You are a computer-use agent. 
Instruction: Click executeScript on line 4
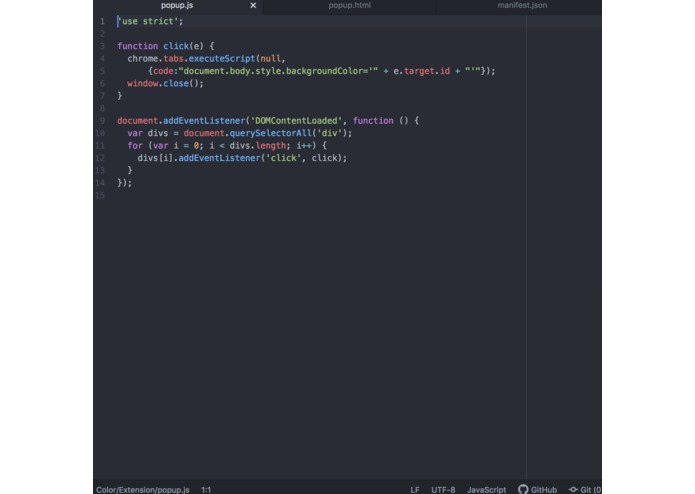point(222,58)
